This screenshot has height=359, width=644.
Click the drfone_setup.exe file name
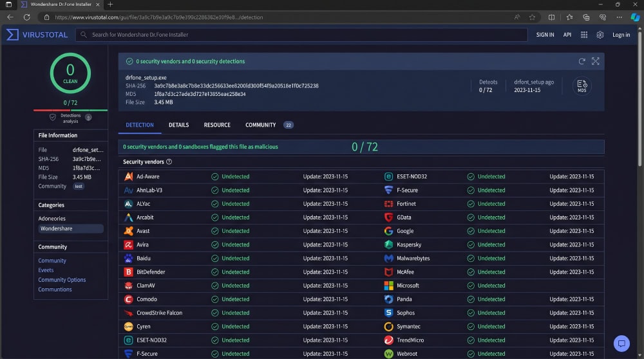pos(146,78)
